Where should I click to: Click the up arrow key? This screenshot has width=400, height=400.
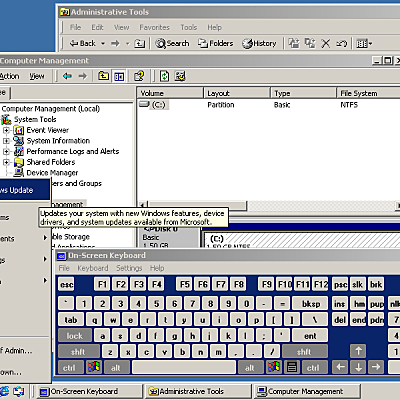click(x=358, y=351)
